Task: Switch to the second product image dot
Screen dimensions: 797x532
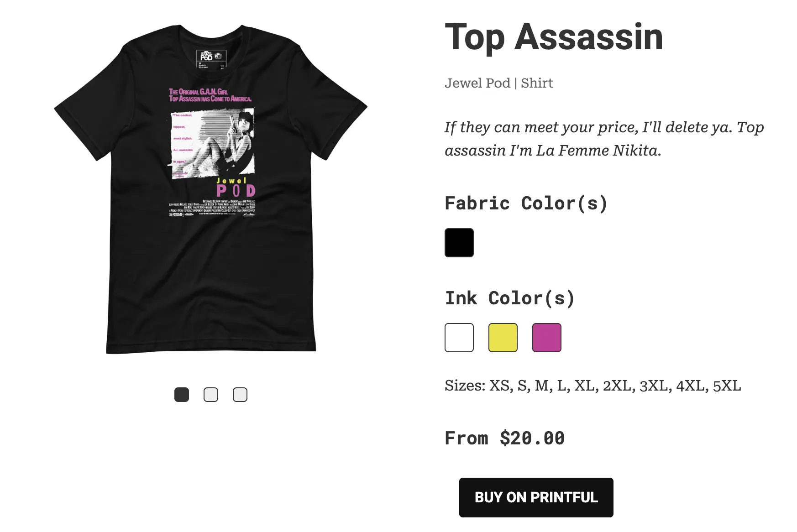Action: [211, 395]
